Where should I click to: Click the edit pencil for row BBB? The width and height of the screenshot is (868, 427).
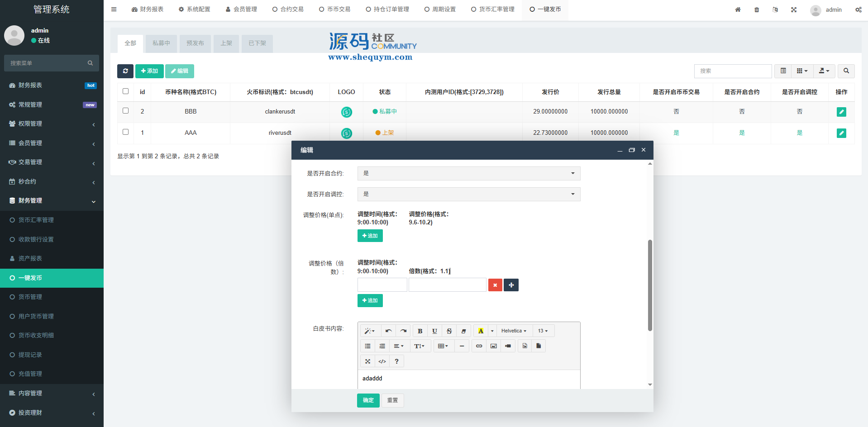pos(841,112)
